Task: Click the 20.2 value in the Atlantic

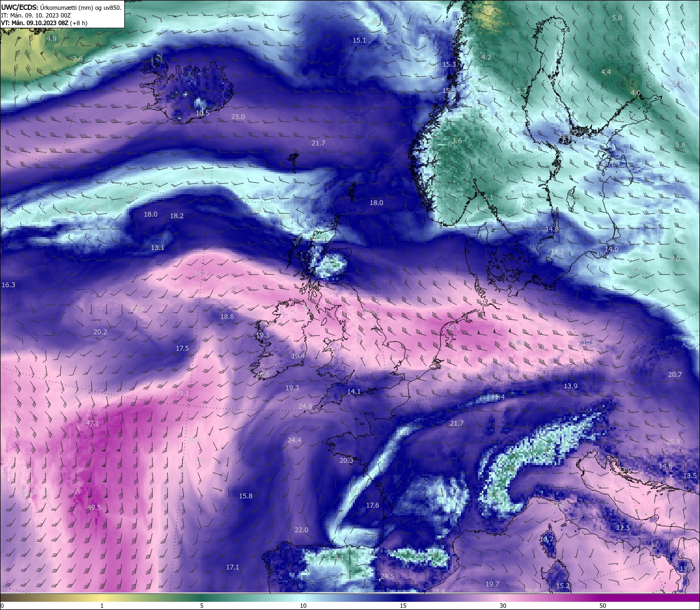Action: click(x=100, y=332)
